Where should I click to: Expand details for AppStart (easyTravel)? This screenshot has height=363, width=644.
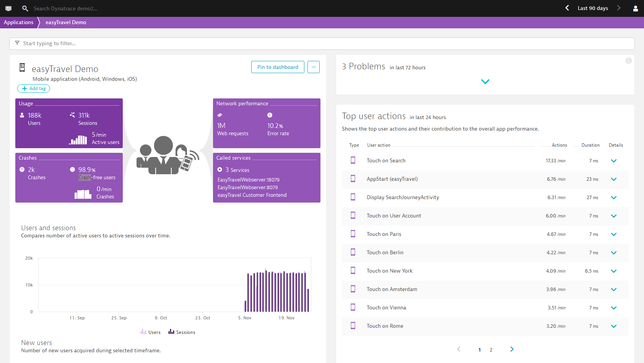point(614,179)
